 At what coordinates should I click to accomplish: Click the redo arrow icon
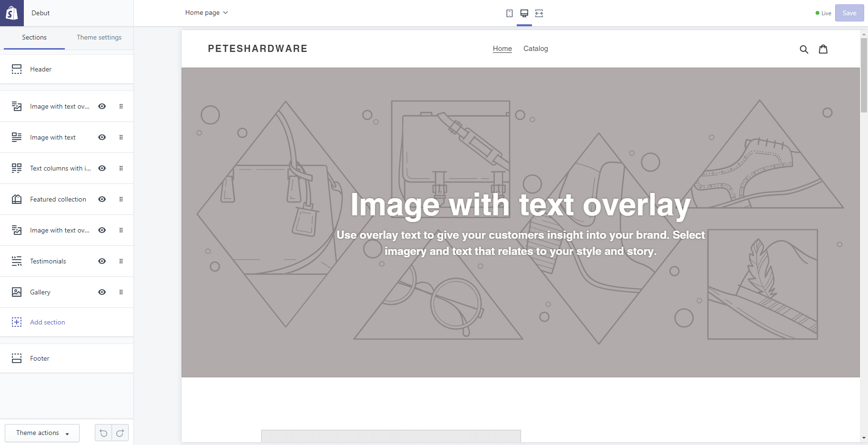pyautogui.click(x=120, y=433)
